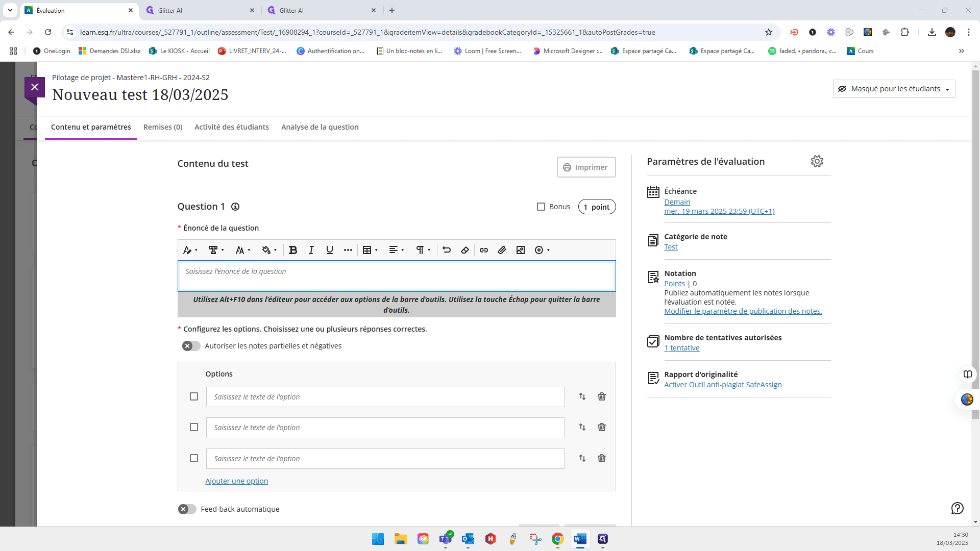Open text color dropdown in editor
The image size is (980, 551).
pyautogui.click(x=269, y=250)
